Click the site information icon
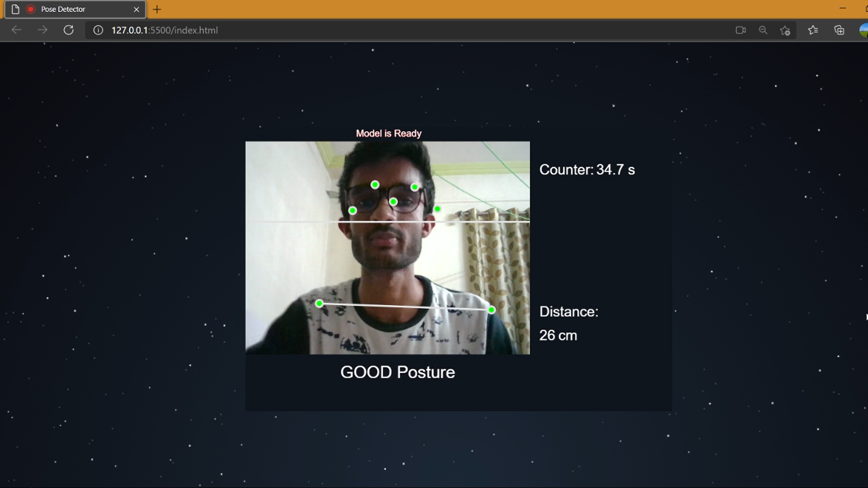This screenshot has height=488, width=868. [98, 30]
